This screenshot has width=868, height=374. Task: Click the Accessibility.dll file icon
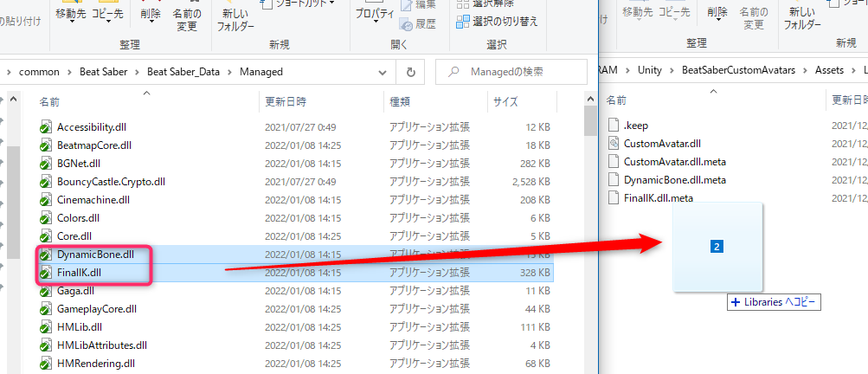coord(45,127)
